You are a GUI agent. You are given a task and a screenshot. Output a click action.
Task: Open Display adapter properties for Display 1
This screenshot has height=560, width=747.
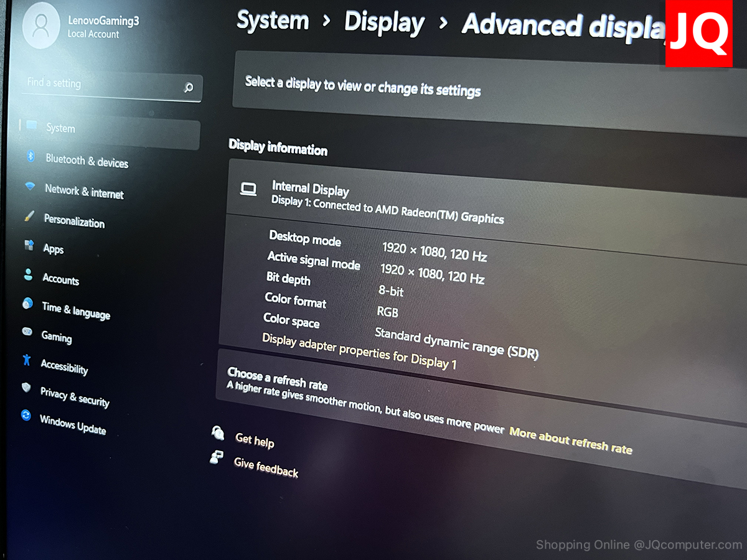(x=359, y=352)
